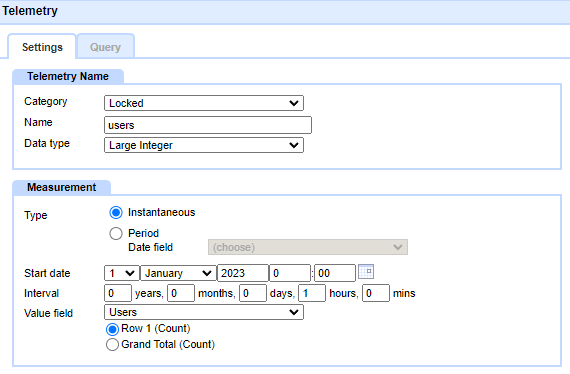Open the Start date calendar picker icon
Screen dimensions: 570x374
point(366,272)
